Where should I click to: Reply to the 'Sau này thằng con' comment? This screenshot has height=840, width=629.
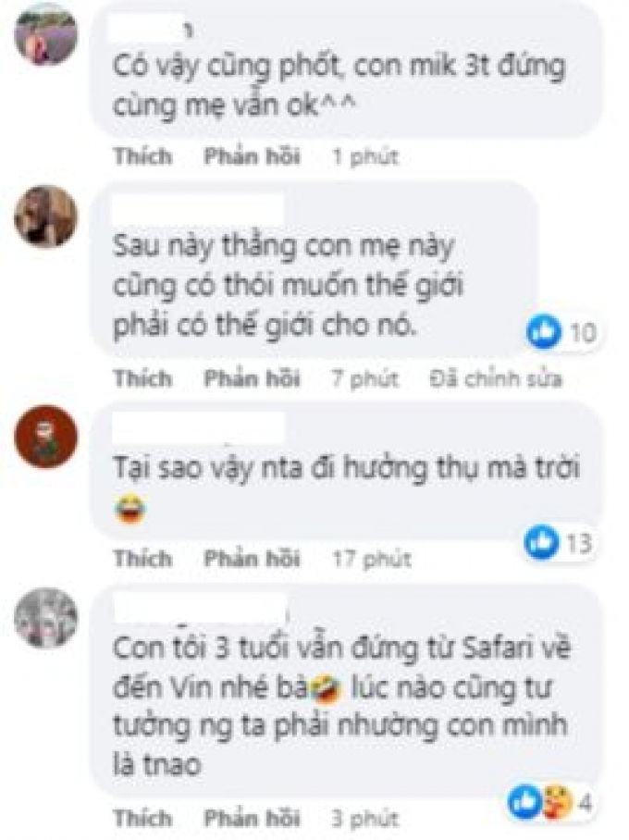pyautogui.click(x=252, y=378)
